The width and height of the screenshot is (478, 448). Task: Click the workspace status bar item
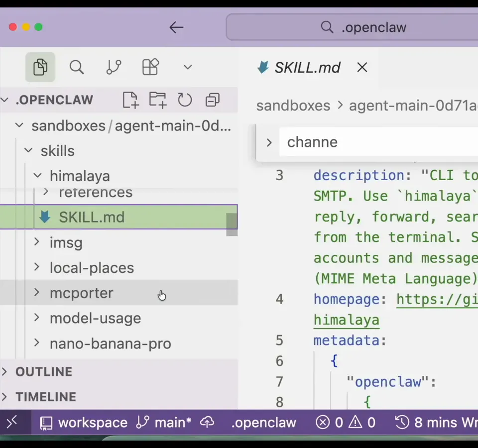(x=84, y=423)
